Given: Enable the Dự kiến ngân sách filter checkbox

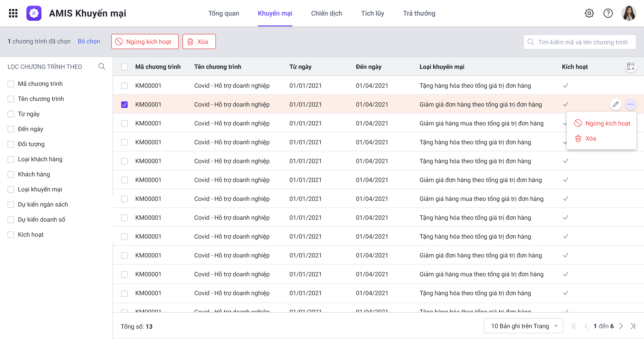Looking at the screenshot, I should pyautogui.click(x=11, y=205).
